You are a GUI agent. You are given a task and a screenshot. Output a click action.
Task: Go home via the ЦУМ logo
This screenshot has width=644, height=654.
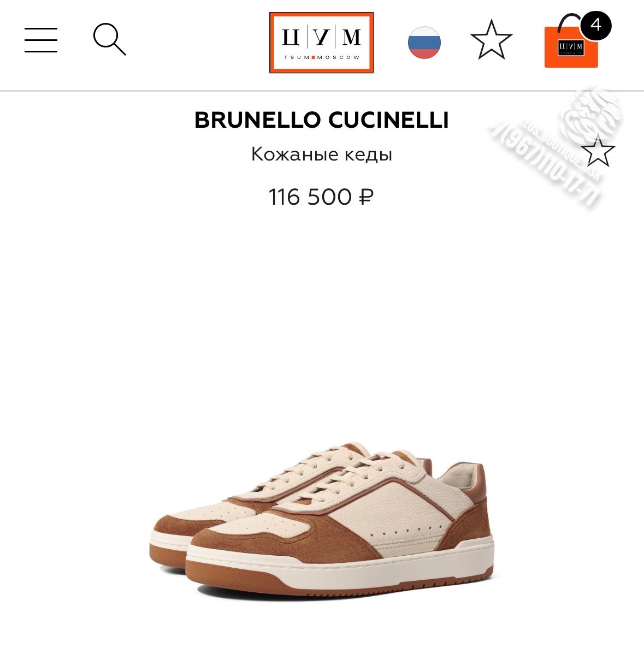pos(321,43)
